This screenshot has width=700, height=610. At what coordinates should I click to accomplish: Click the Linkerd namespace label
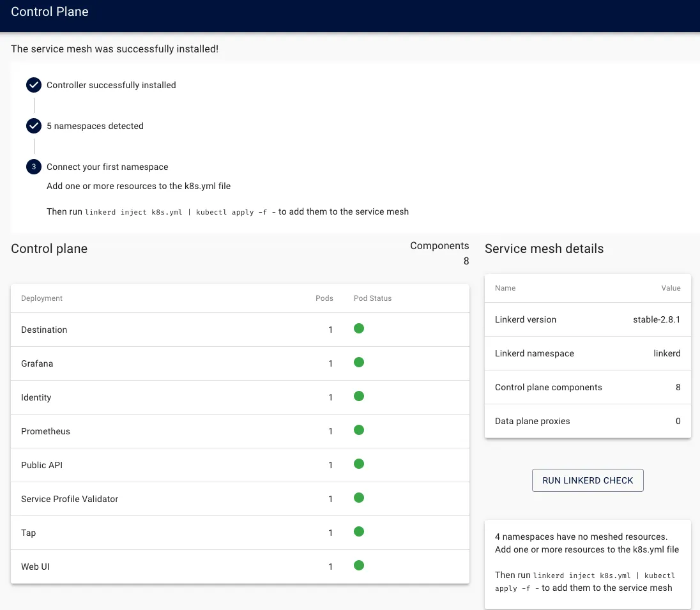pos(535,354)
